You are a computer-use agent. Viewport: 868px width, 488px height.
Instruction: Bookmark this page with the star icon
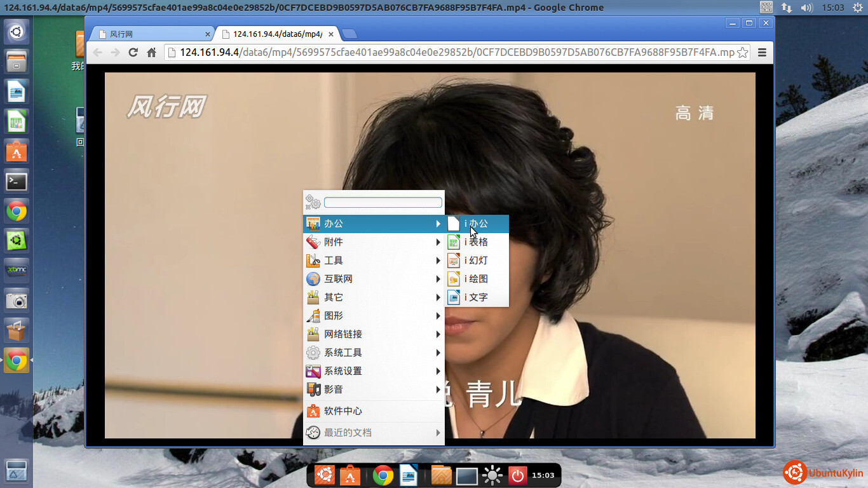click(742, 53)
